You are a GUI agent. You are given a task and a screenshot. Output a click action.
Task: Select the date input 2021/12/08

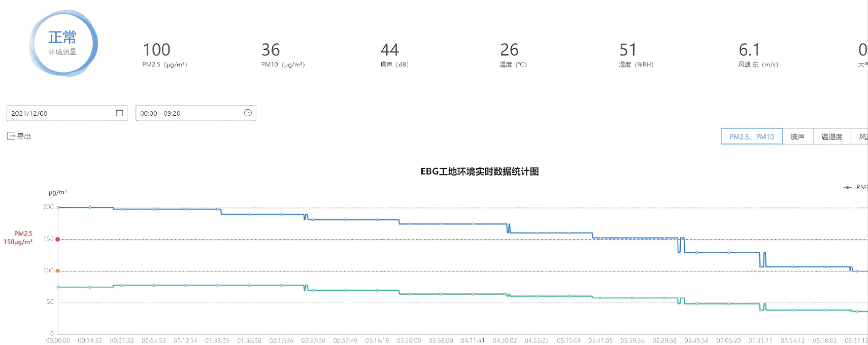(67, 113)
